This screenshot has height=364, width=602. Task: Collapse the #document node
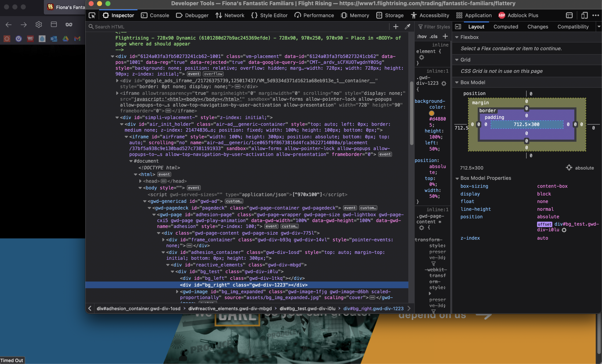tap(131, 161)
